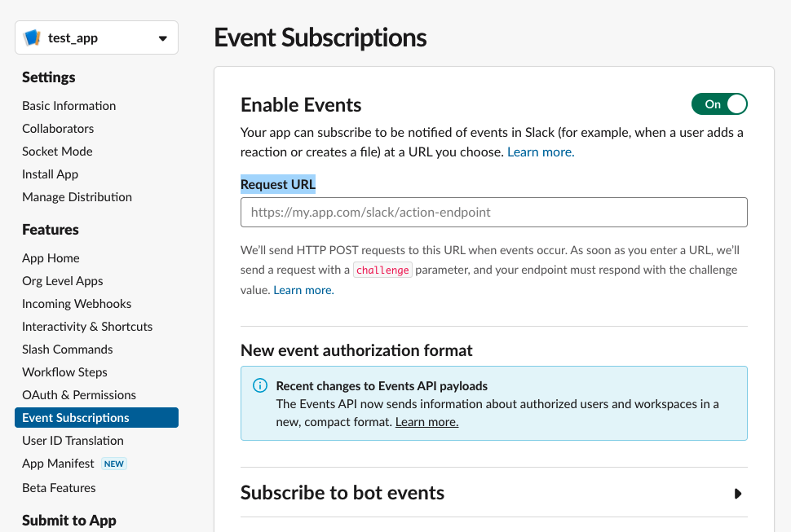Follow Learn more link under Enable Events
Viewport: 791px width, 532px height.
[x=541, y=152]
